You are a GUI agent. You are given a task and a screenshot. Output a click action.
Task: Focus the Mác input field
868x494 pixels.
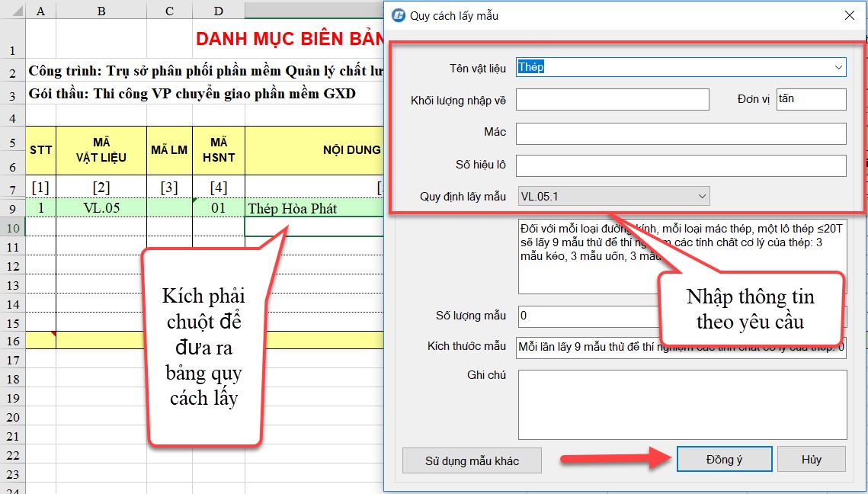[681, 133]
